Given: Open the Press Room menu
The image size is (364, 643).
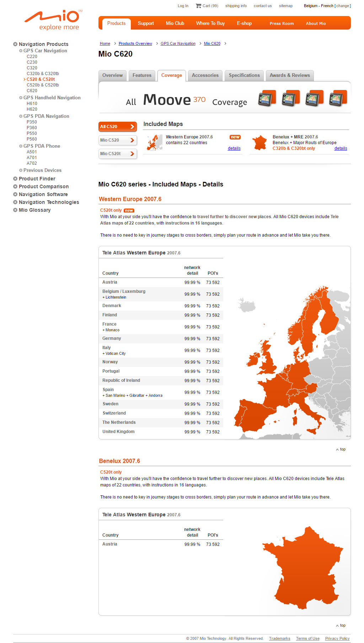Looking at the screenshot, I should click(x=282, y=23).
